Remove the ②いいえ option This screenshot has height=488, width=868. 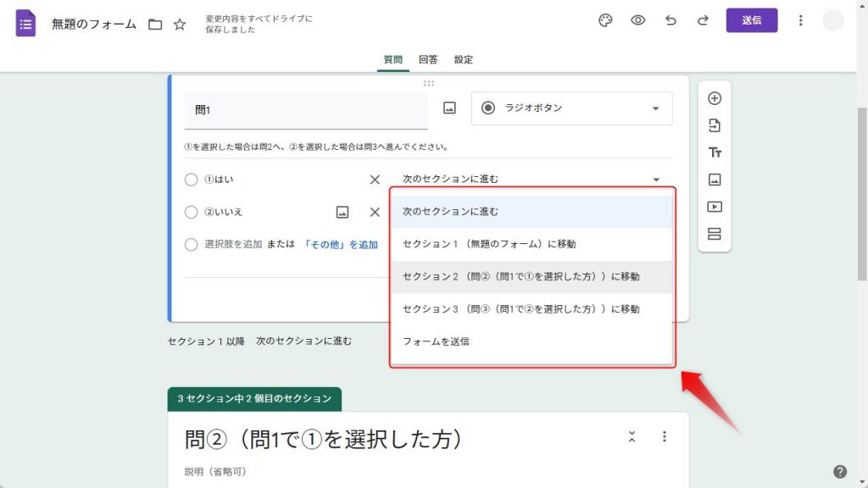[375, 213]
